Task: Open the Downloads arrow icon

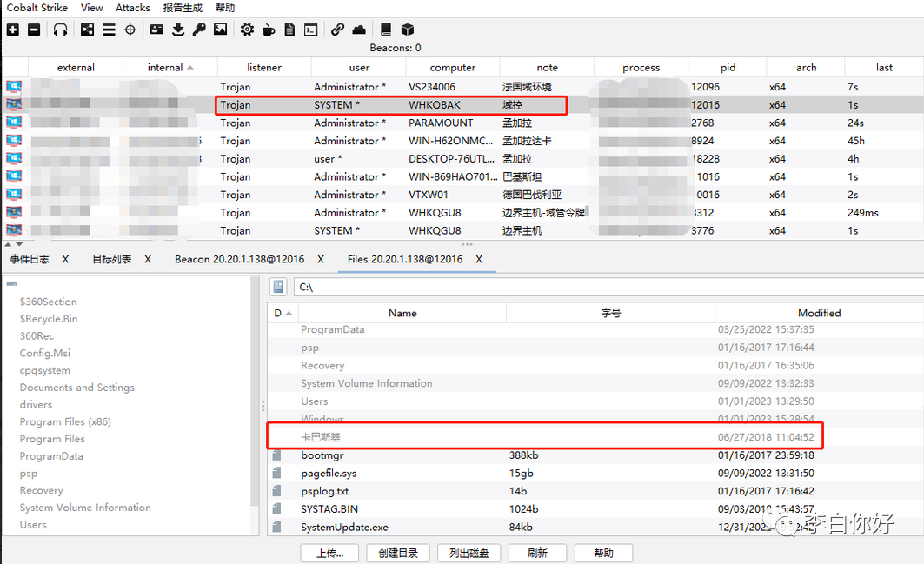Action: coord(178,30)
